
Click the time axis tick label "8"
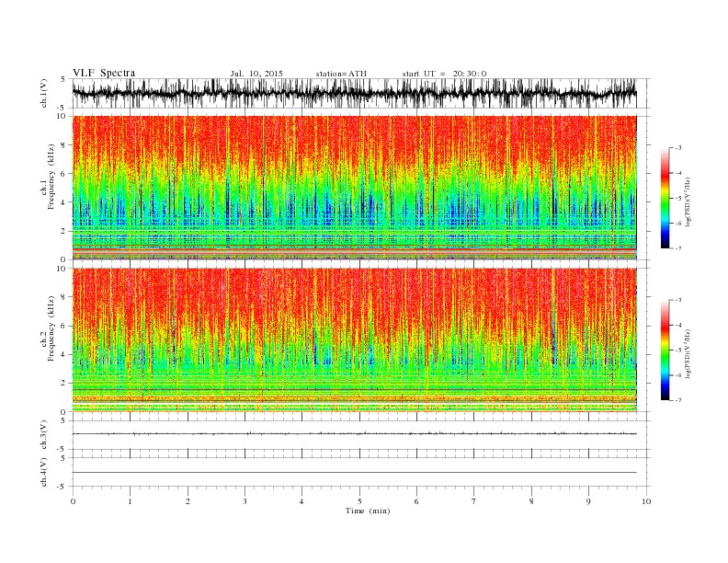(x=531, y=501)
